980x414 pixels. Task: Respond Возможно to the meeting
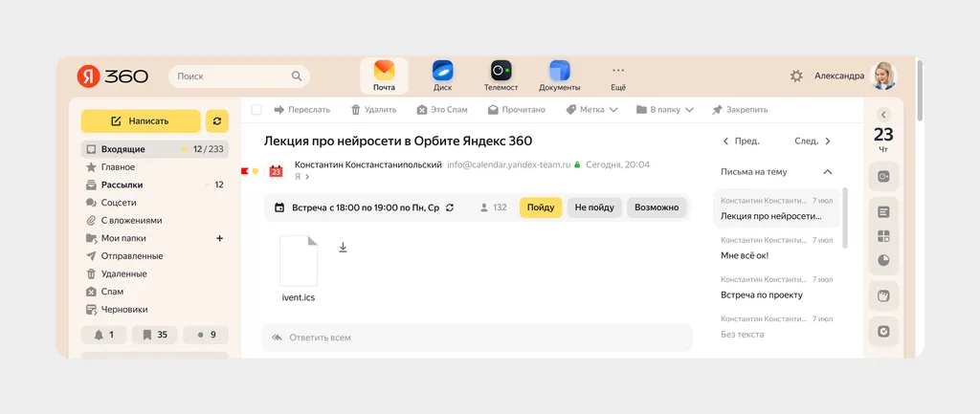tap(657, 207)
